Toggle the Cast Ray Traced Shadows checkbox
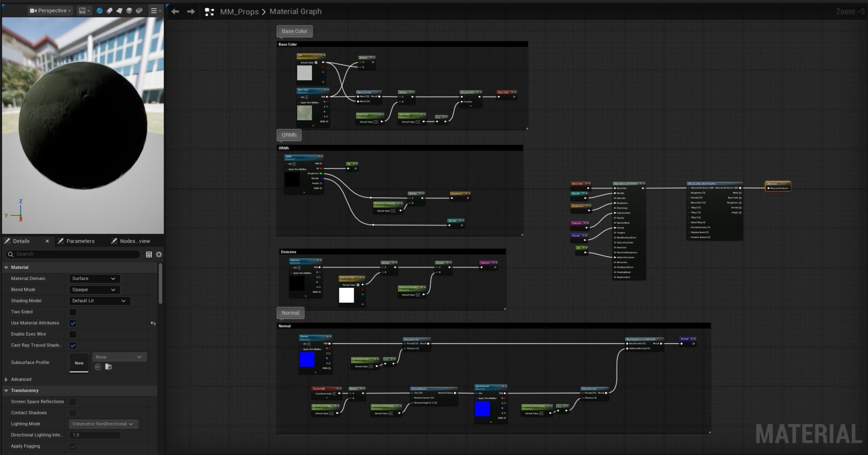The image size is (868, 455). coord(72,345)
